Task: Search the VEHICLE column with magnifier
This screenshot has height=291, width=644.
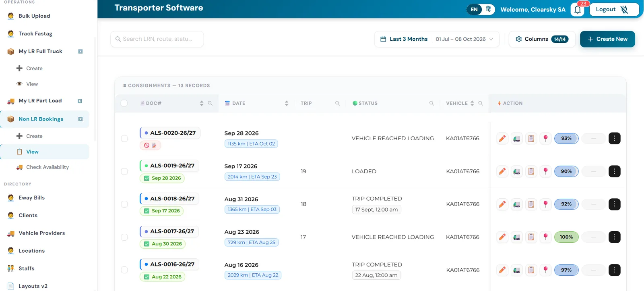Action: point(481,103)
